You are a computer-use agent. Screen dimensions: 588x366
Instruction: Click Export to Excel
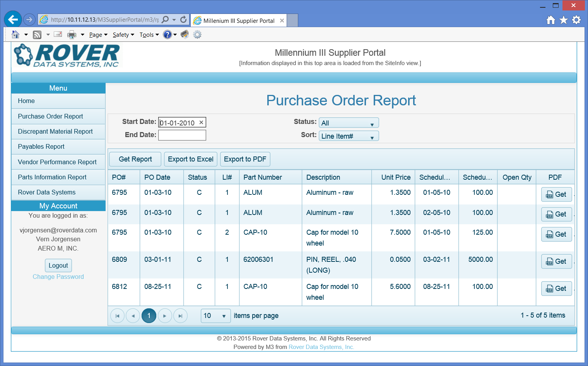click(x=191, y=159)
